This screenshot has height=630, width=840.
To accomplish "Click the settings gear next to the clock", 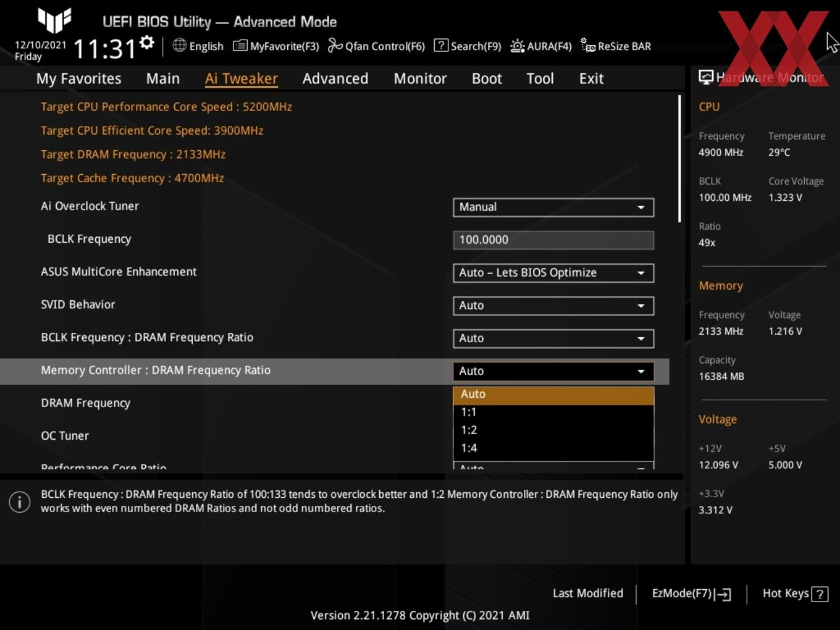I will pos(147,43).
